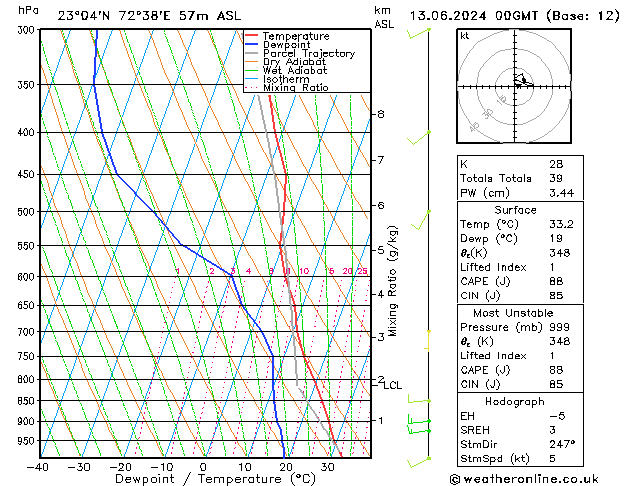
Task: Click the coordinates title 23°04'N 72°38'E 57m ASL
Action: [149, 16]
